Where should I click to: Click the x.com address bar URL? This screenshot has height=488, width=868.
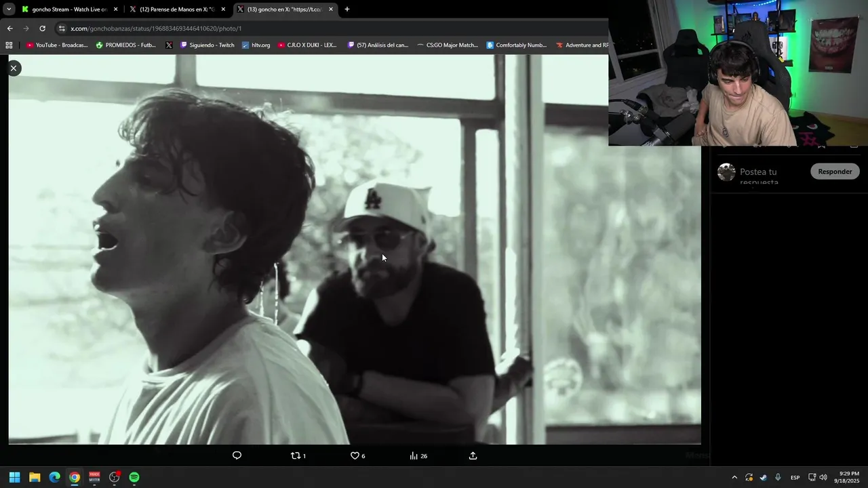[156, 28]
